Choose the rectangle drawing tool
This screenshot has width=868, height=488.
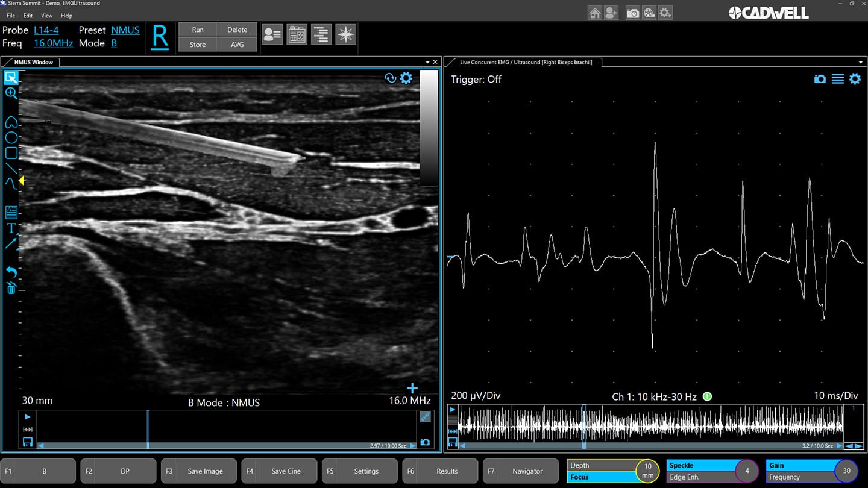[x=11, y=153]
